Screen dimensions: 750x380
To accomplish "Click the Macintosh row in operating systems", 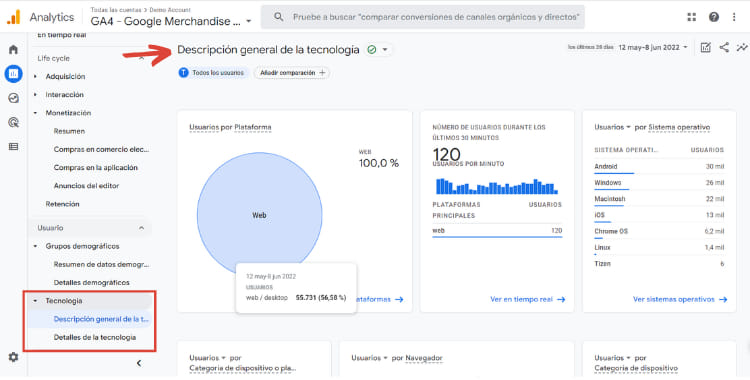I will click(659, 199).
